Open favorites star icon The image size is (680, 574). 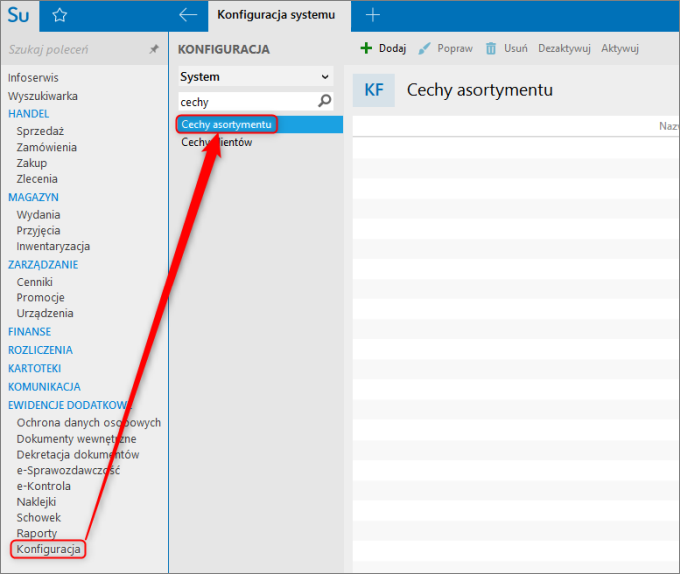(59, 16)
